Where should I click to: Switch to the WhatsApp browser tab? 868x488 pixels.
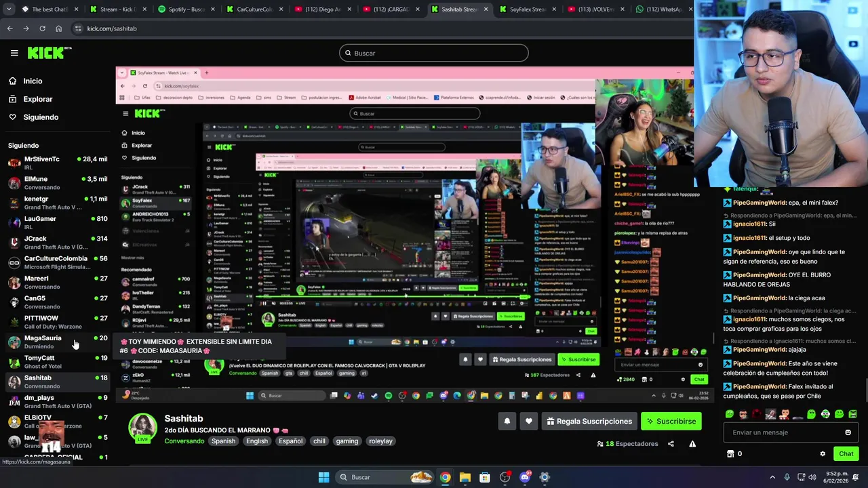click(x=662, y=9)
